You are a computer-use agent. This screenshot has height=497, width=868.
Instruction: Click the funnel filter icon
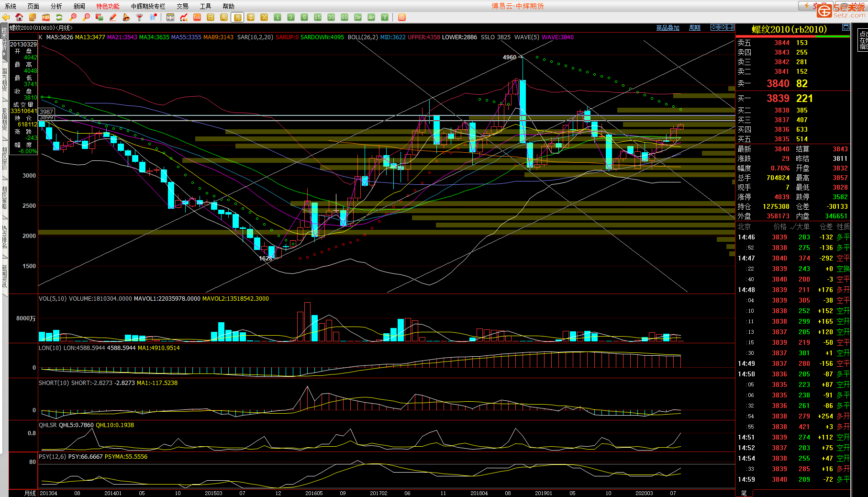click(x=139, y=17)
